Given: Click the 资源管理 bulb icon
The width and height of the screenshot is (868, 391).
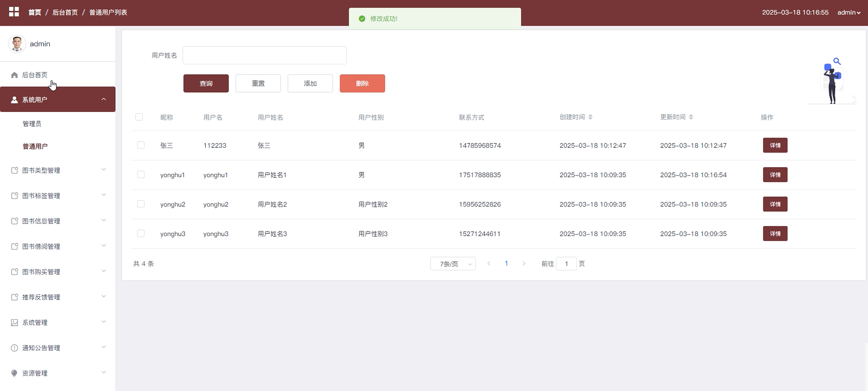Looking at the screenshot, I should click(x=14, y=373).
